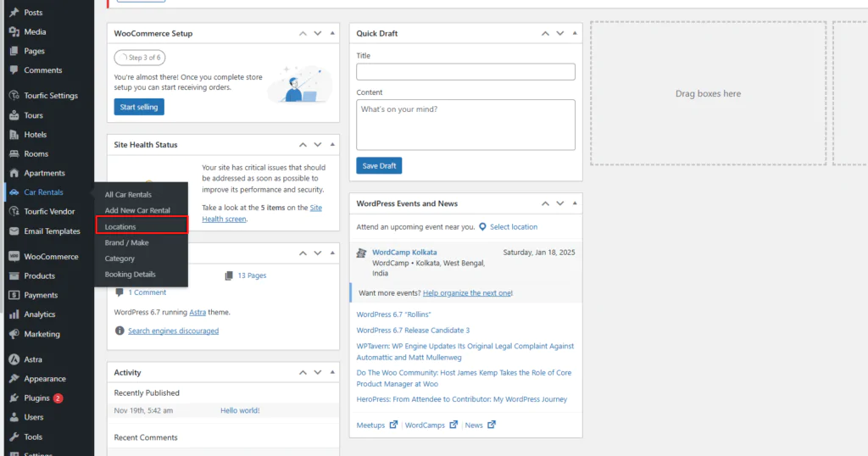Click the Users person icon
868x456 pixels.
[x=14, y=417]
